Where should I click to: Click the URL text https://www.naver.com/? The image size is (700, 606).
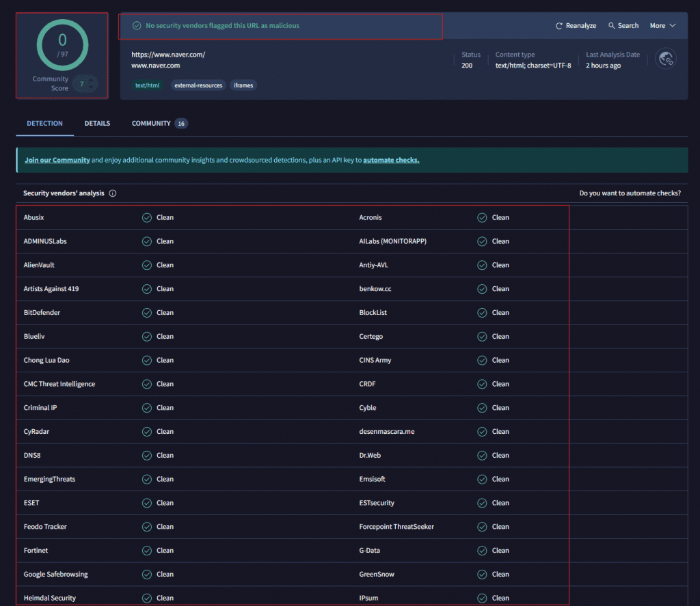[168, 55]
